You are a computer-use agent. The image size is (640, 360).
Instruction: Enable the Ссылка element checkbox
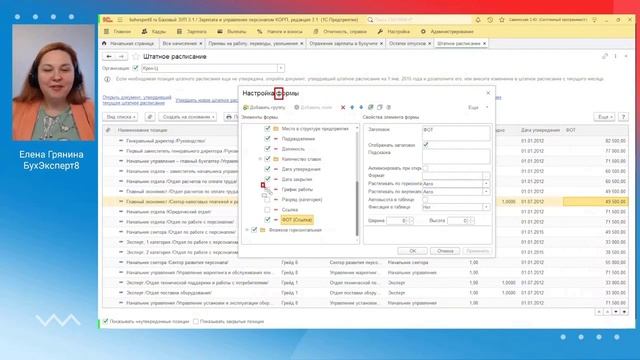[x=267, y=210]
